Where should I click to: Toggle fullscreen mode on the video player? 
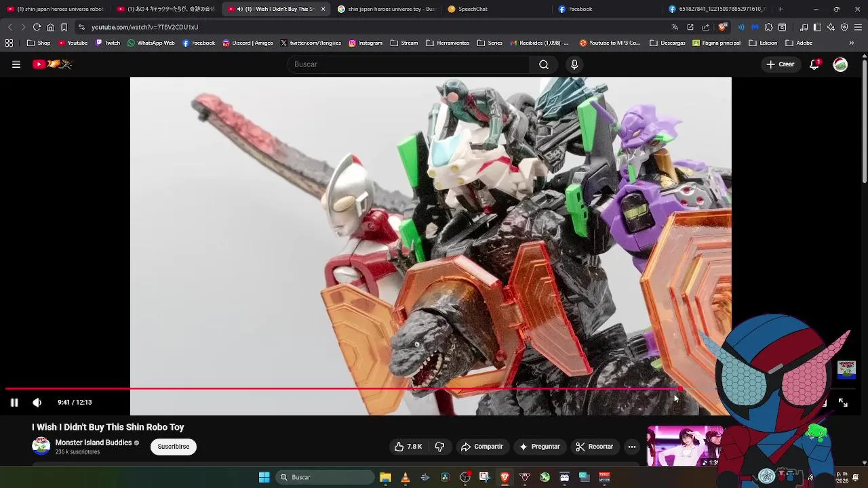coord(843,403)
